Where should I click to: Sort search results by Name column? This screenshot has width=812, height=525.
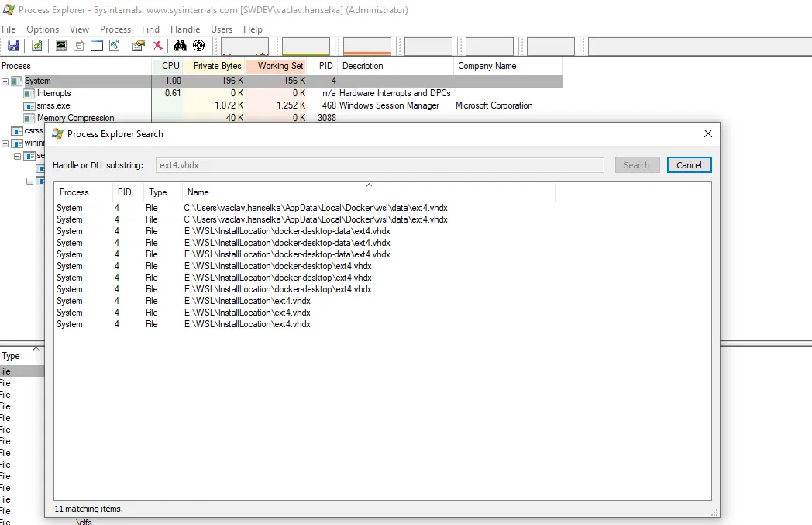point(369,192)
